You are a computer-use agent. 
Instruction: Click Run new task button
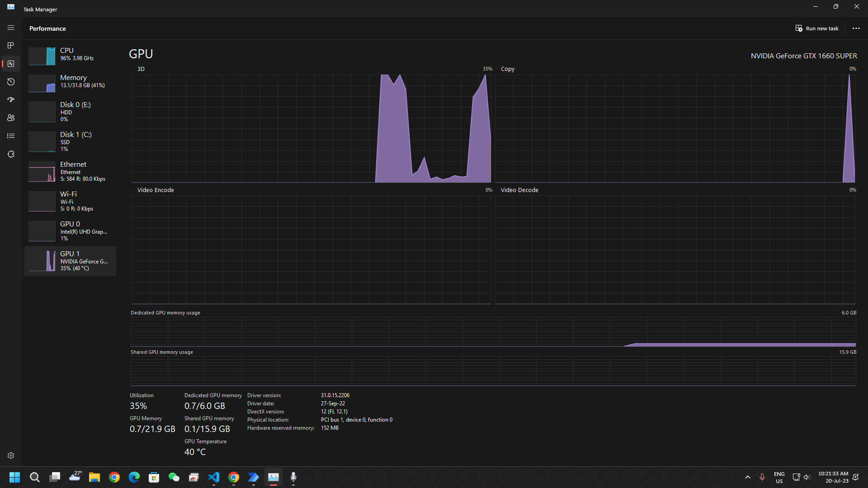(817, 28)
